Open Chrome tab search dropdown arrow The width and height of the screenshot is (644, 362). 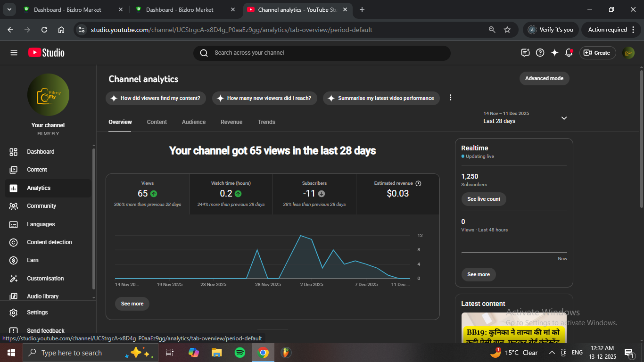tap(9, 9)
